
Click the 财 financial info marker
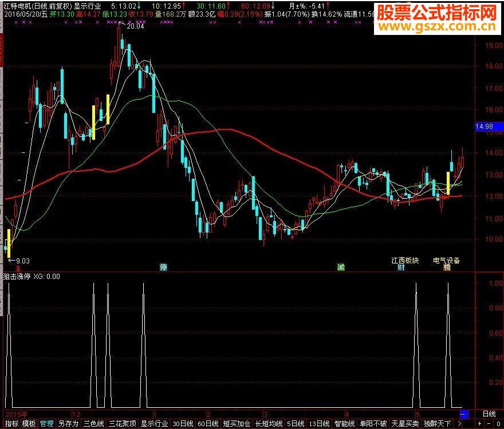pyautogui.click(x=401, y=267)
